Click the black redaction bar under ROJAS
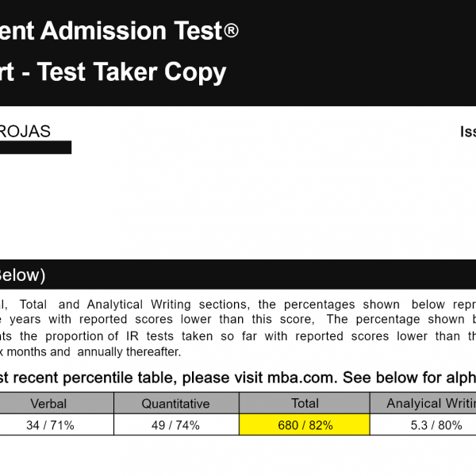 coord(36,148)
